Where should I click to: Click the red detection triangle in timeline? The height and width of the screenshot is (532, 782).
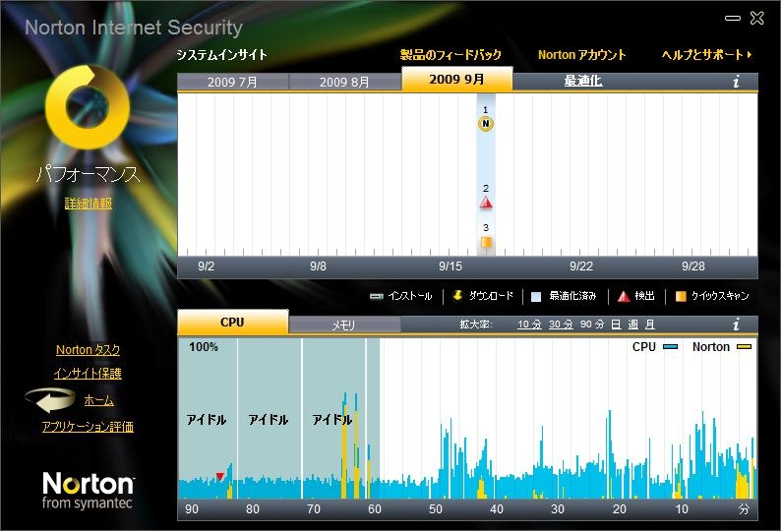click(x=486, y=203)
